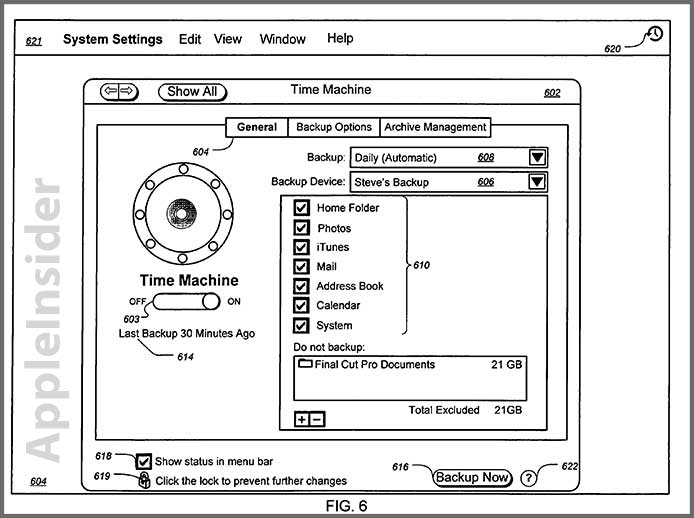The height and width of the screenshot is (518, 694).
Task: Disable Show status in menu bar
Action: tap(143, 462)
